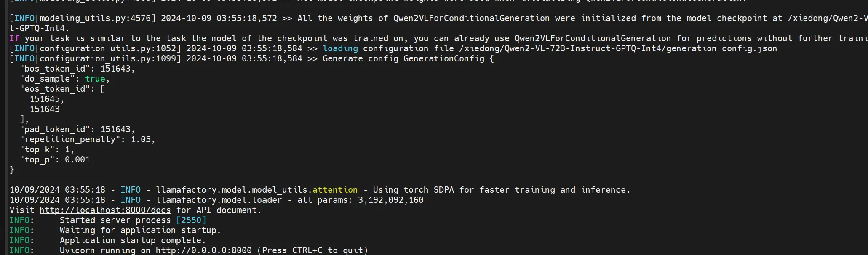Image resolution: width=868 pixels, height=255 pixels.
Task: Click the green "true" do_sample value
Action: pyautogui.click(x=95, y=79)
